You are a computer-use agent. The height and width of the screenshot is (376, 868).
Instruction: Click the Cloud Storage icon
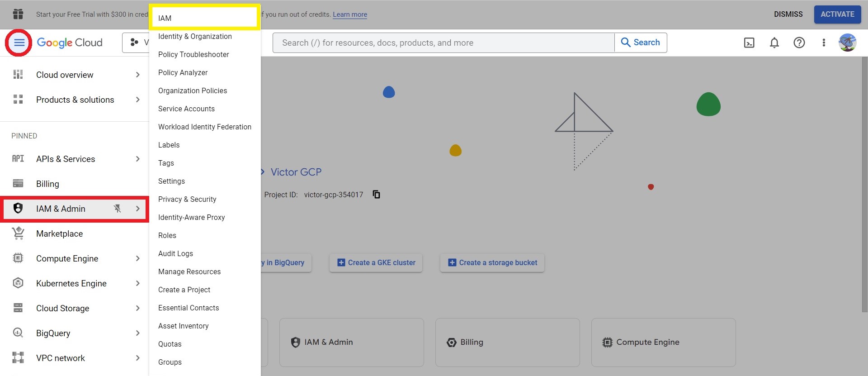pos(18,308)
